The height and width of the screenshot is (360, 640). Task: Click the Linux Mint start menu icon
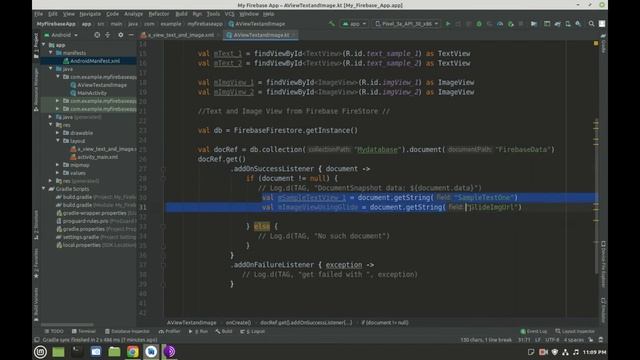click(x=40, y=351)
